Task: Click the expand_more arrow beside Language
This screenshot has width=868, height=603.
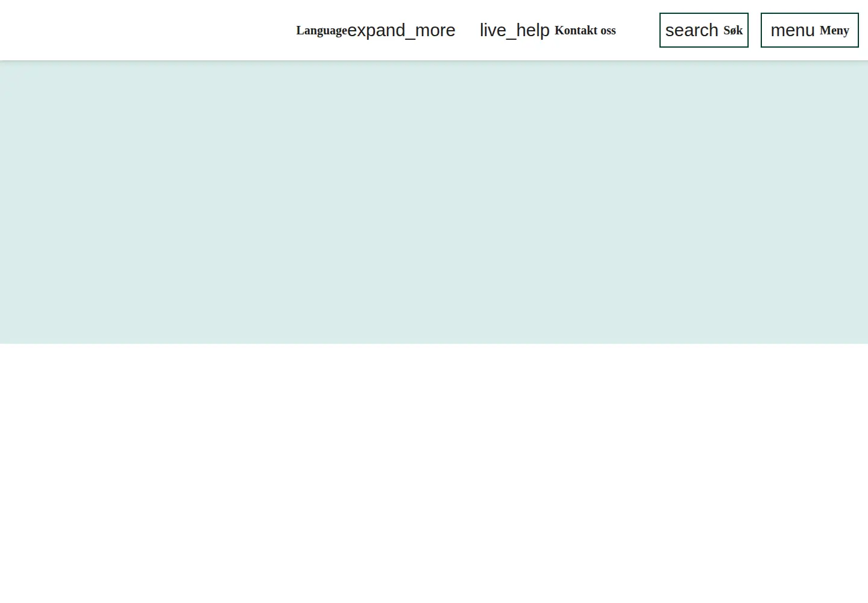Action: pyautogui.click(x=401, y=30)
